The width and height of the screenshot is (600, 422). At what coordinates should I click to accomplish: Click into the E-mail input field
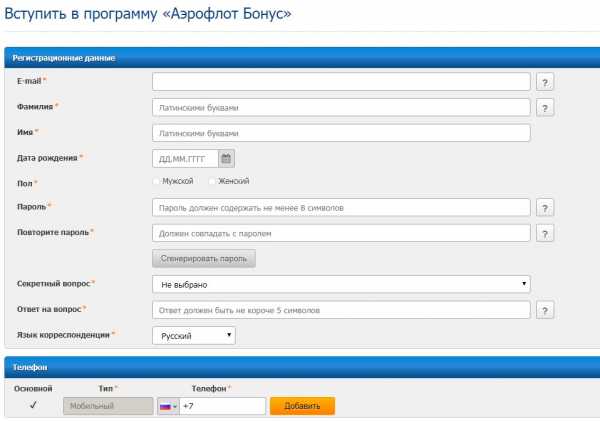click(340, 82)
